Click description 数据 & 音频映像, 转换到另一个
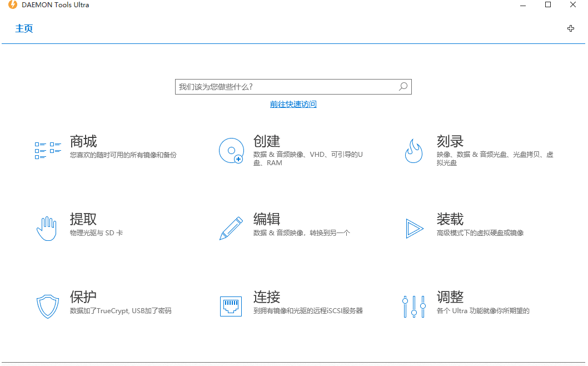Image resolution: width=588 pixels, height=366 pixels. [x=301, y=233]
